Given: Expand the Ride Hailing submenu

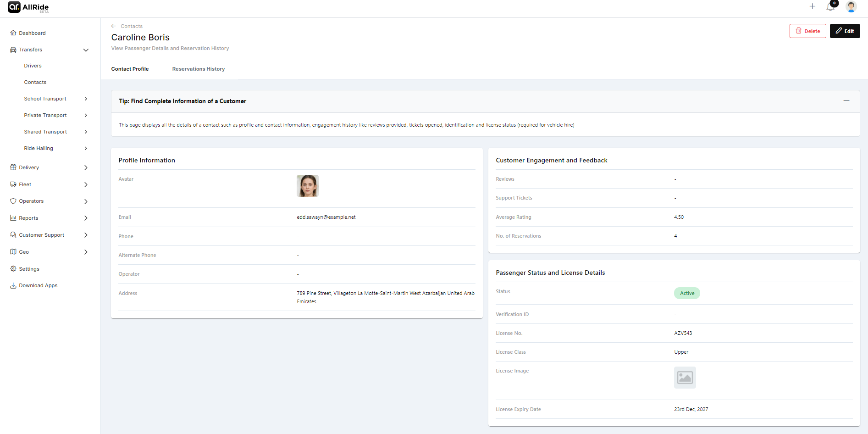Looking at the screenshot, I should point(86,149).
